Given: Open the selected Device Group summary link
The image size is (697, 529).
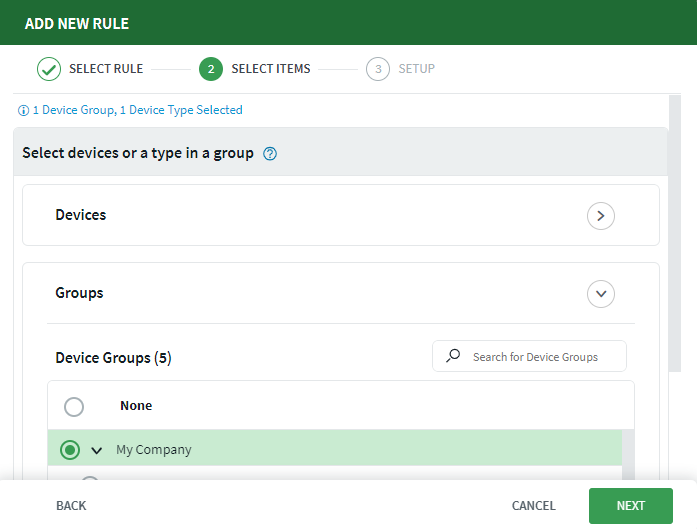Looking at the screenshot, I should coord(138,110).
